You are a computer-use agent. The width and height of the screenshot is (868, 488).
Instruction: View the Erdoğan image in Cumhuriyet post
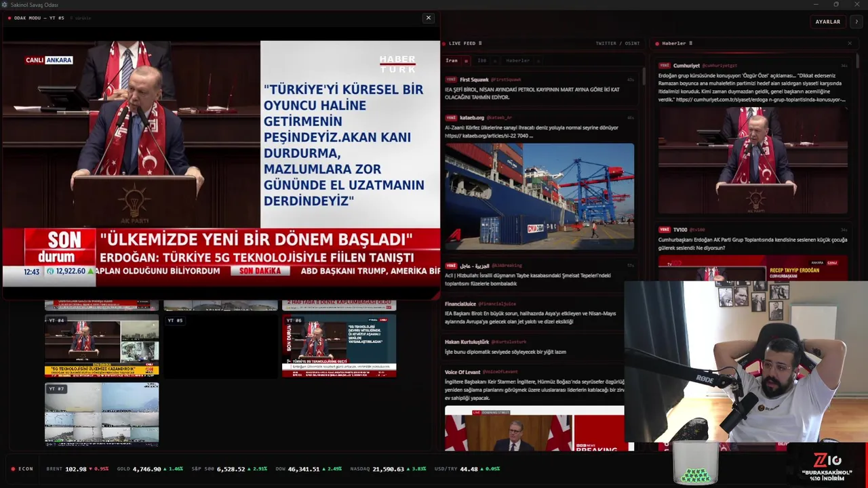pos(753,161)
